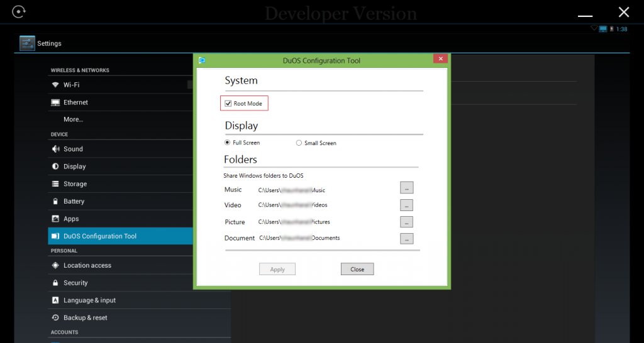Viewport: 644px width, 343px height.
Task: Select the Full Screen radio button
Action: click(x=228, y=143)
